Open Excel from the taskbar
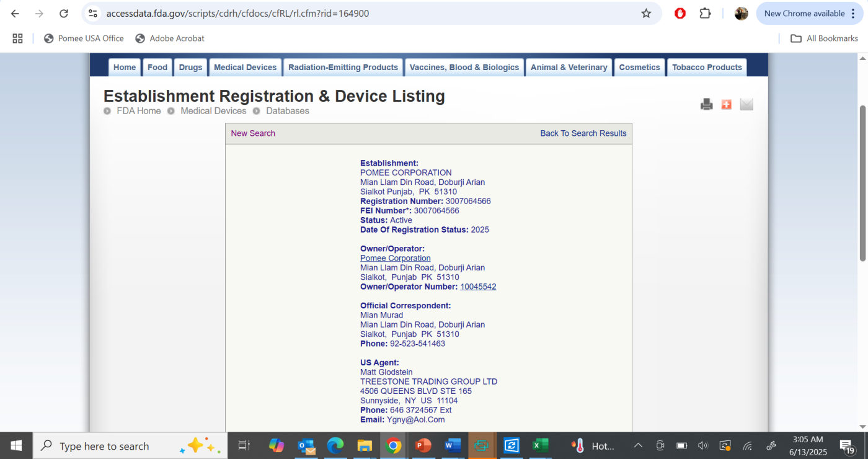The width and height of the screenshot is (868, 459). [x=540, y=445]
